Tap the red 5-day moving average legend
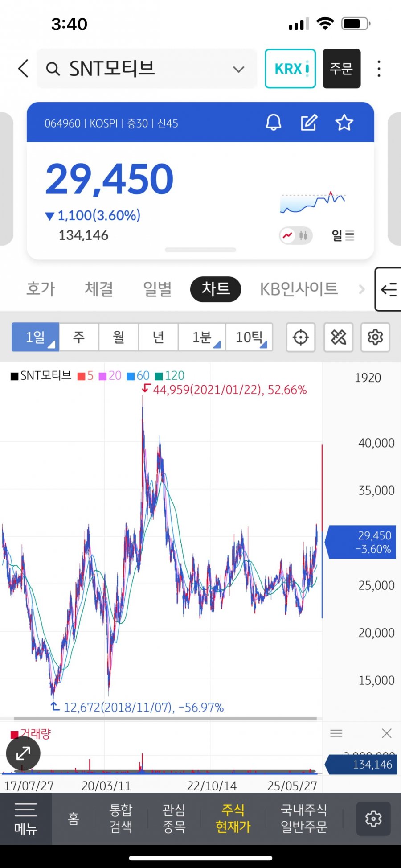Image resolution: width=401 pixels, height=868 pixels. (x=86, y=375)
